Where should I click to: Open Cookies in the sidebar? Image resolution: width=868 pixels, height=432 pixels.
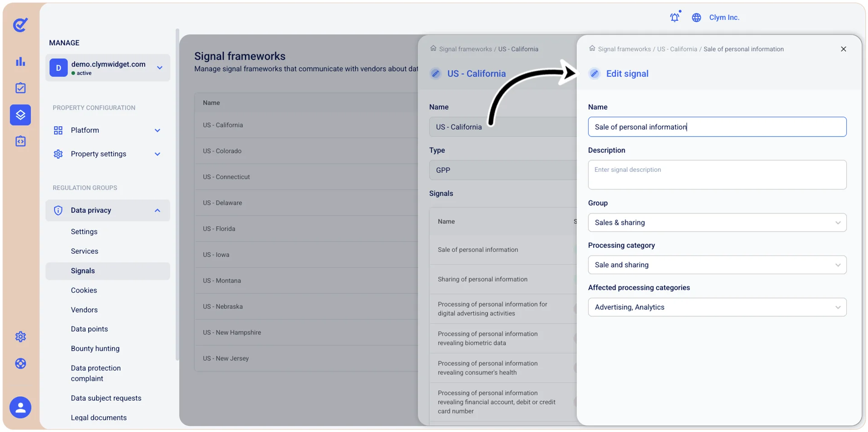[x=84, y=290]
